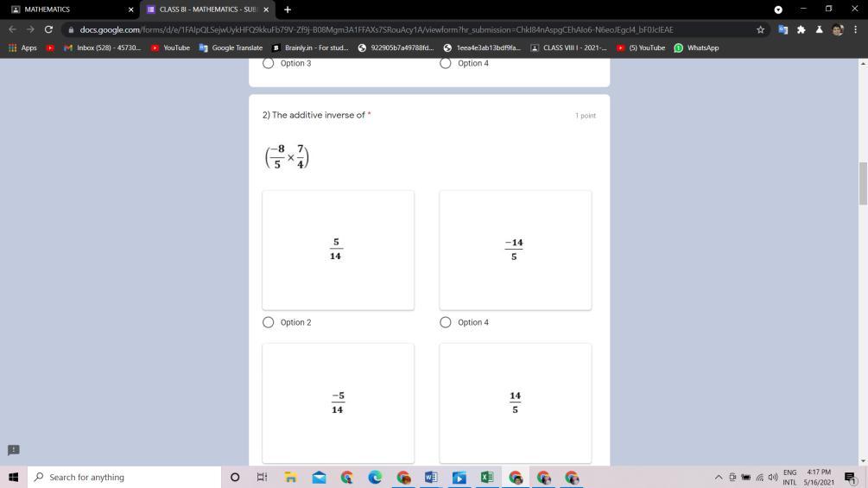Click the report problem feedback icon
The height and width of the screenshot is (488, 868).
13,450
